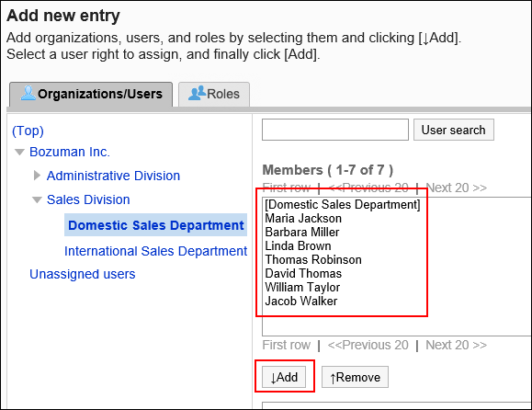
Task: Click <<Previous 20 below the members list
Action: [x=368, y=345]
